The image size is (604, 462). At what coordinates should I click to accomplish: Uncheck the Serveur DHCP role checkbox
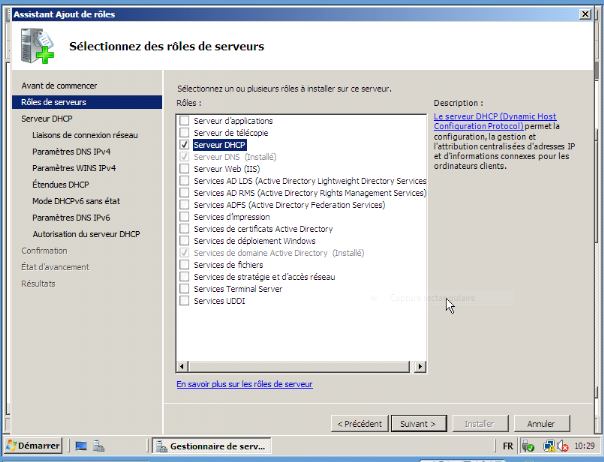183,145
